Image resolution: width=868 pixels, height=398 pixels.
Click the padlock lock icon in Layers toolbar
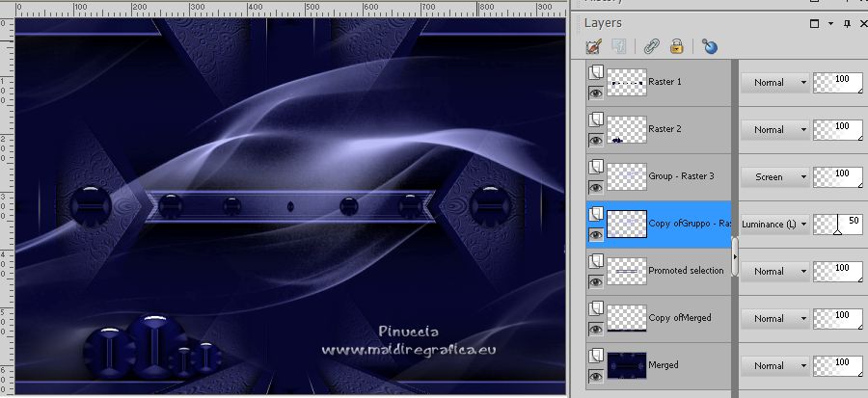(x=676, y=46)
